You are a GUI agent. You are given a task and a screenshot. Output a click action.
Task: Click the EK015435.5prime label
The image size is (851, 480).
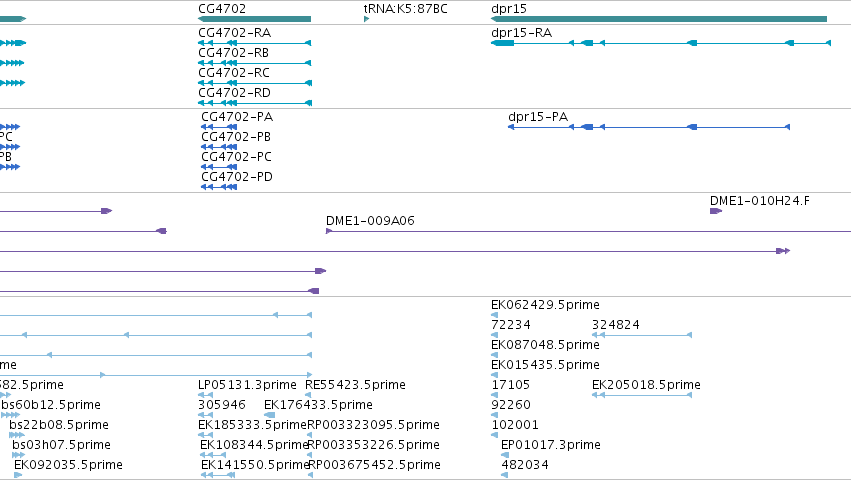click(545, 365)
